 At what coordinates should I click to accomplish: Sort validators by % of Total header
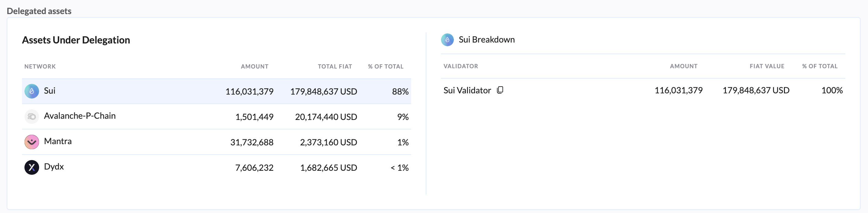coord(819,66)
